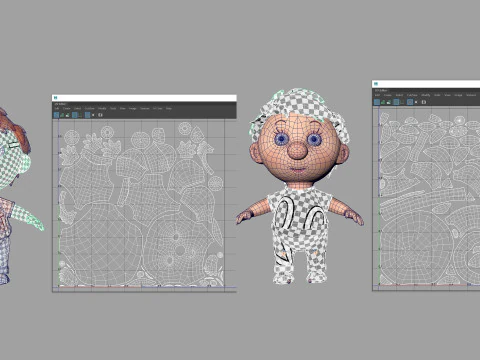Image resolution: width=480 pixels, height=360 pixels.
Task: Toggle the highlighted circular icon in right UV Editor
Action: tap(410, 102)
